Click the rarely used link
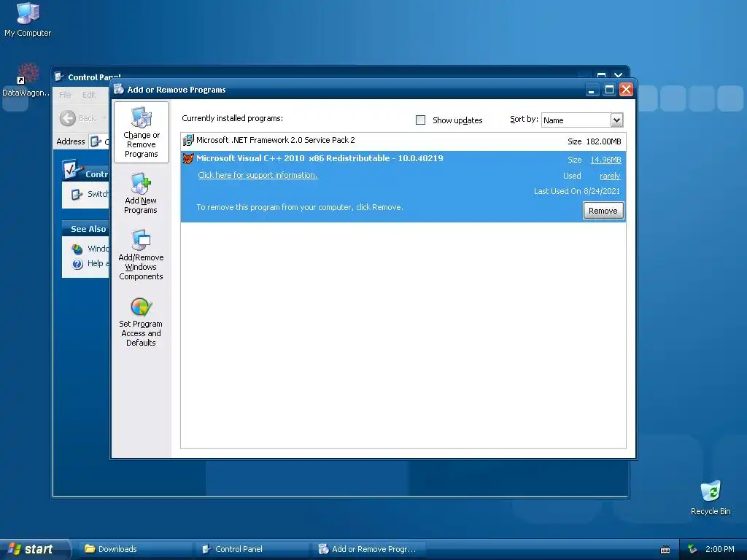The image size is (747, 560). [x=610, y=176]
